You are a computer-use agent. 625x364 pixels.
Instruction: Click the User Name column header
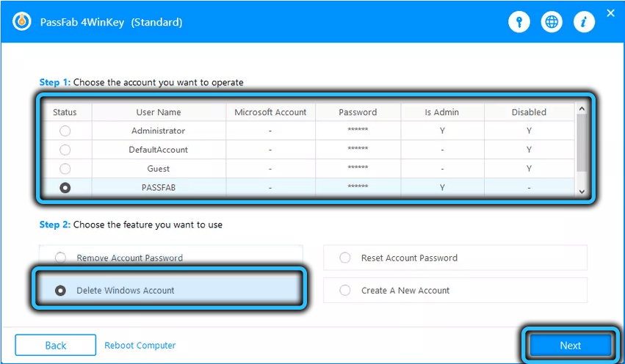tap(159, 112)
